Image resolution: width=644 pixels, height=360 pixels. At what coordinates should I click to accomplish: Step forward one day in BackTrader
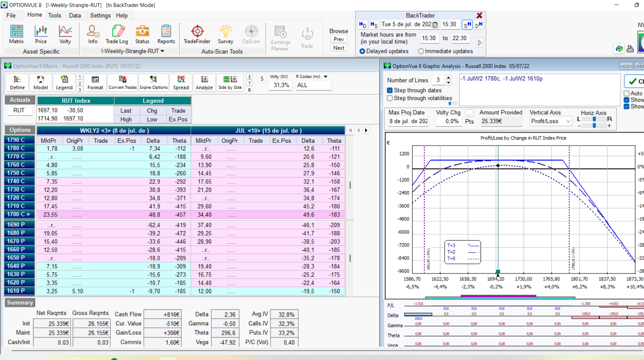click(x=478, y=25)
